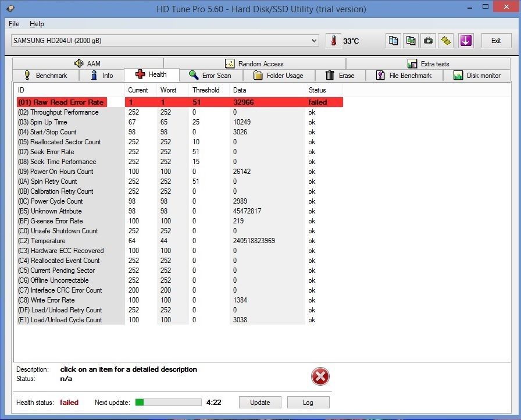Screen dimensions: 521x420
Task: Click the ID column header
Action: coord(69,90)
